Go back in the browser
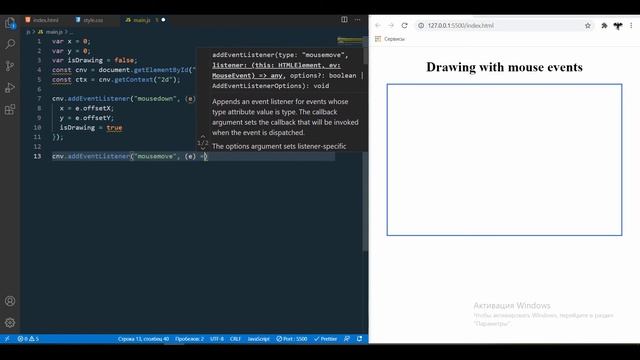 378,25
